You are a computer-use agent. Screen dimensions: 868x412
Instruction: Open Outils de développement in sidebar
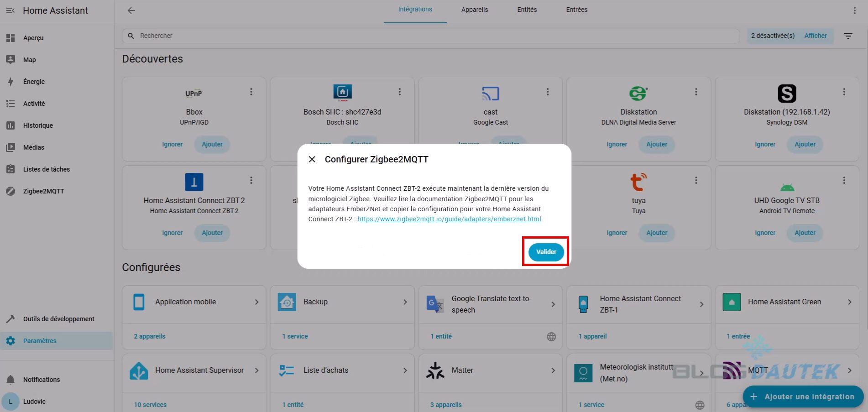click(x=58, y=319)
